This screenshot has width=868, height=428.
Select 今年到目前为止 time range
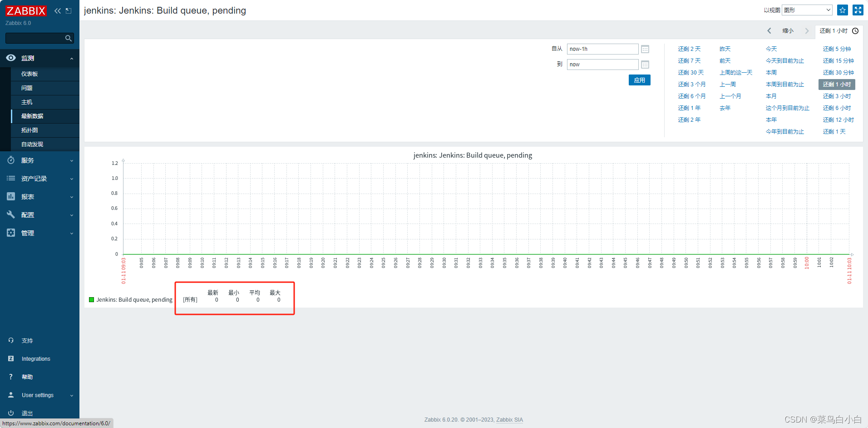784,132
